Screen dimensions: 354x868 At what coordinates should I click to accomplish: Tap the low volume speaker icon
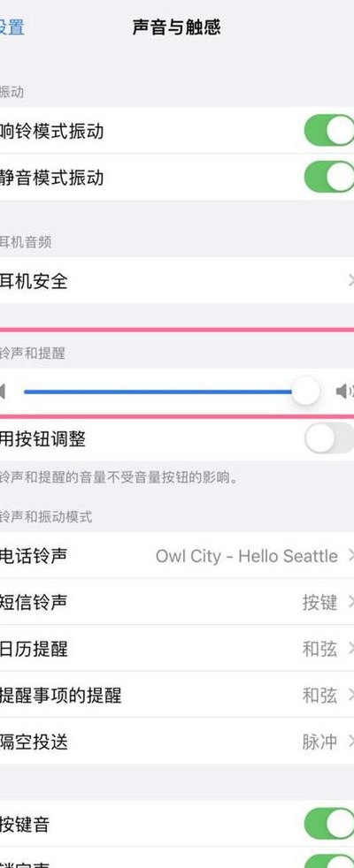click(x=3, y=392)
